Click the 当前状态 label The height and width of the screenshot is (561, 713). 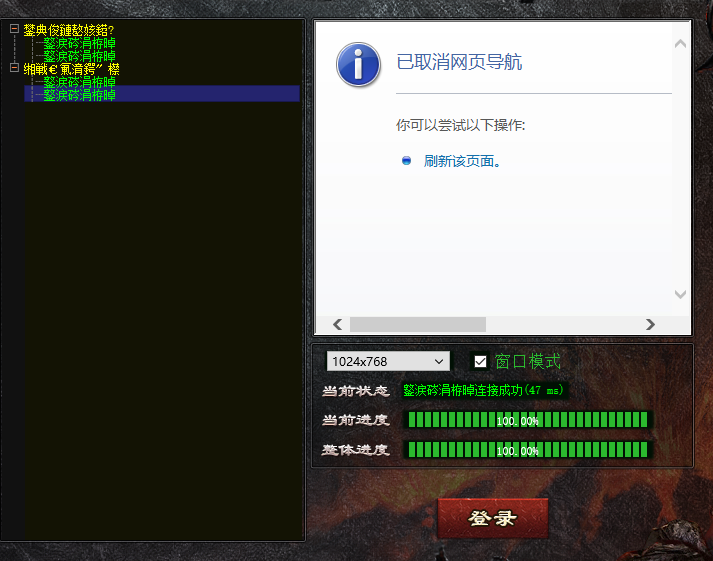[356, 391]
